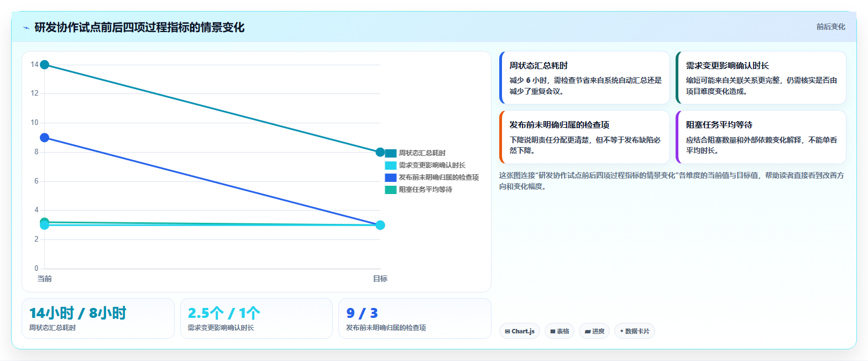Click the panel title 研发协作试点前后四项过程指标的情景变化
Screen dimensions: 868x361
coord(139,27)
